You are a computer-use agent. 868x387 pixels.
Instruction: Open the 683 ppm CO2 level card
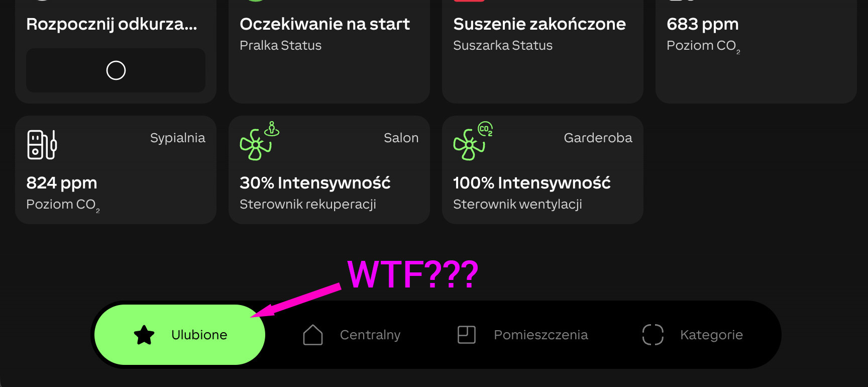(x=756, y=50)
